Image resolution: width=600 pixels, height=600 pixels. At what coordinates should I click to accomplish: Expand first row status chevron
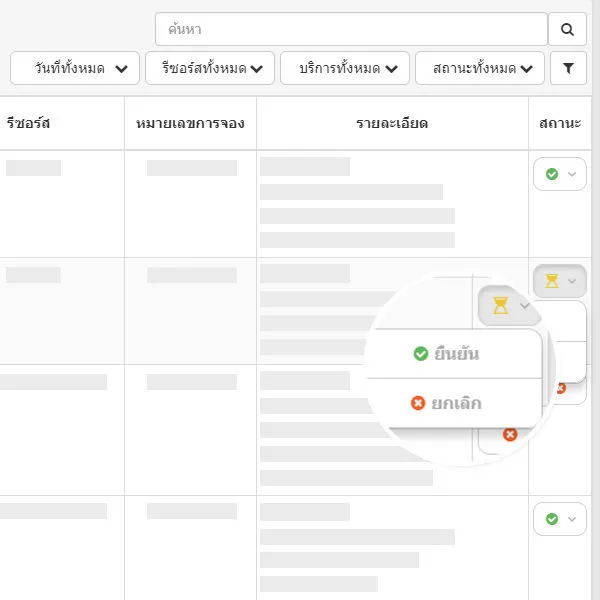tap(572, 174)
